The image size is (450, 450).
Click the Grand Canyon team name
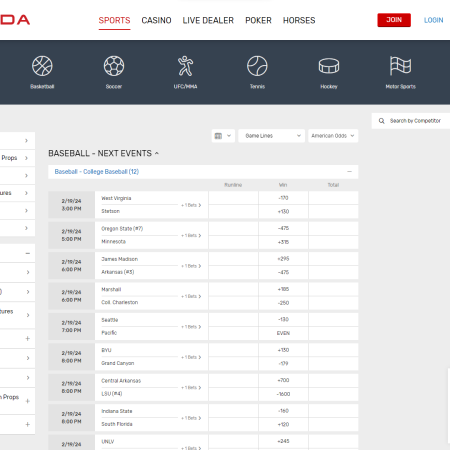point(118,363)
